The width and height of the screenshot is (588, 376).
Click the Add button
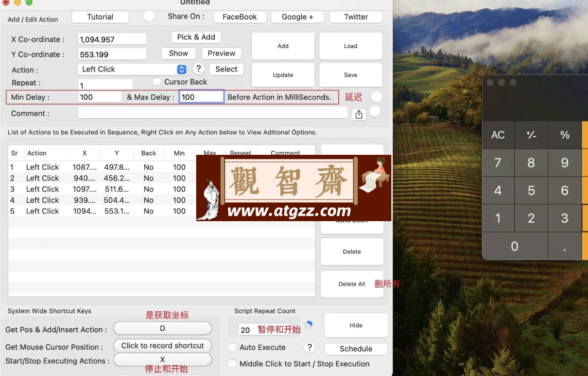click(283, 46)
